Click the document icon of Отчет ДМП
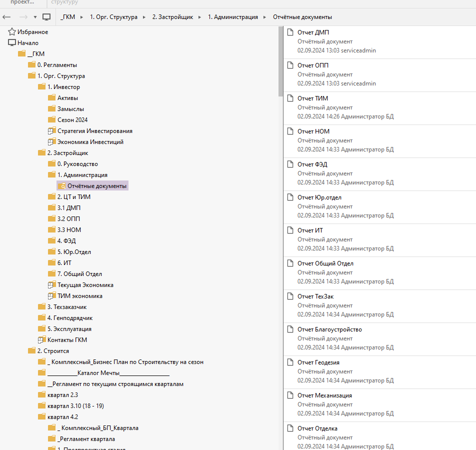This screenshot has width=476, height=450. [289, 32]
